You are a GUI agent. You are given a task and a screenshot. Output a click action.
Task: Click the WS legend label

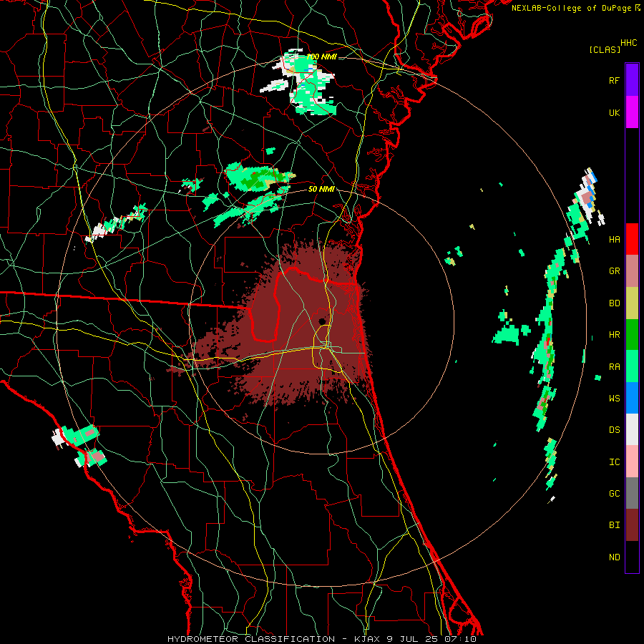(x=614, y=398)
